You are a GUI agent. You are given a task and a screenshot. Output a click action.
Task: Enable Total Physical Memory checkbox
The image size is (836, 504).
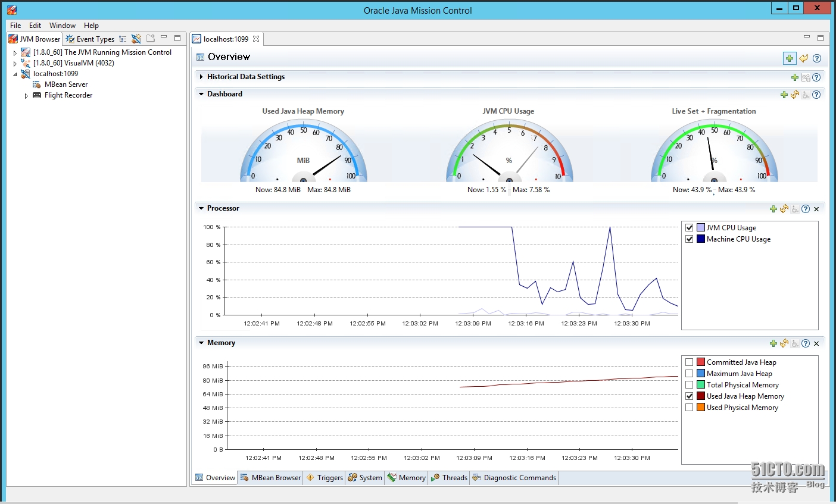(690, 385)
